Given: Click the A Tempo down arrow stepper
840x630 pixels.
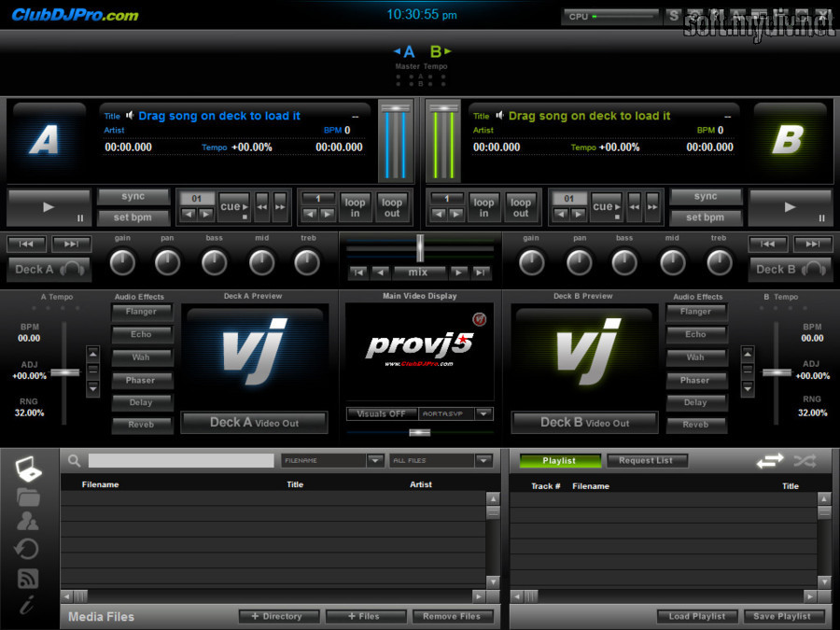Looking at the screenshot, I should (x=93, y=388).
